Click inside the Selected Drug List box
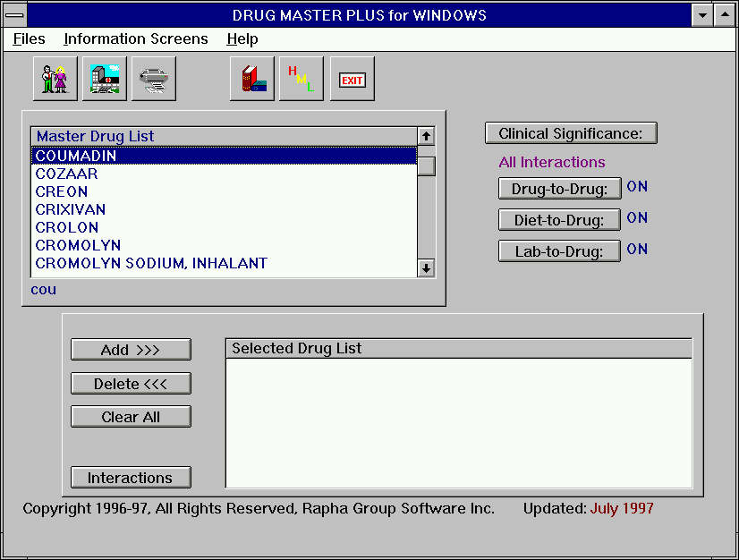The width and height of the screenshot is (739, 560). (x=459, y=423)
